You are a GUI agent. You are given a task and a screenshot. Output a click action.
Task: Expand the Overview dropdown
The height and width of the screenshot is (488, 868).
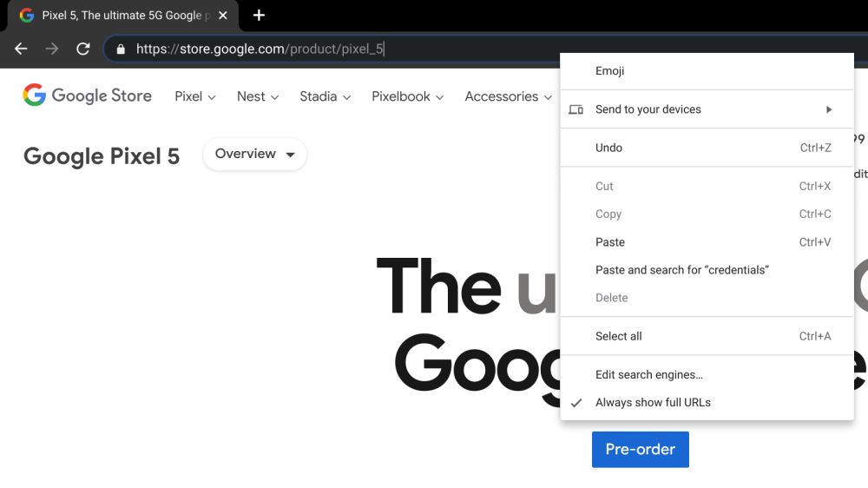click(254, 154)
